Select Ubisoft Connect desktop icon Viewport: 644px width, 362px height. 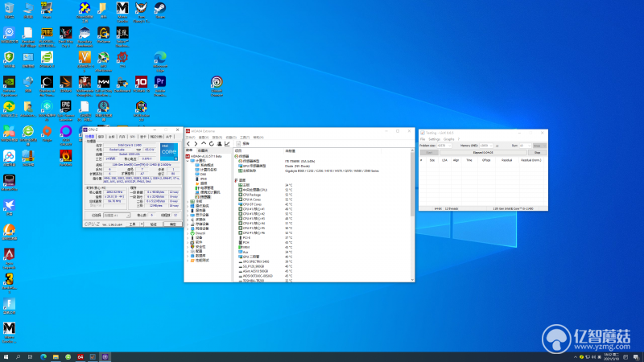[x=217, y=86]
